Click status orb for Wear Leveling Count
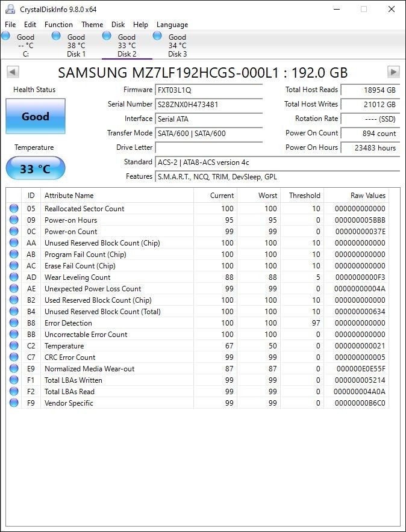 click(x=14, y=277)
